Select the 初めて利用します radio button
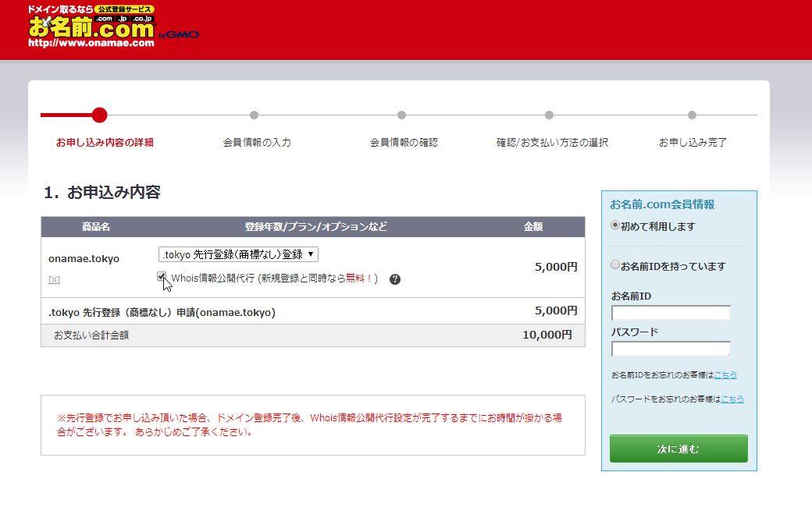The width and height of the screenshot is (812, 511). click(x=615, y=225)
